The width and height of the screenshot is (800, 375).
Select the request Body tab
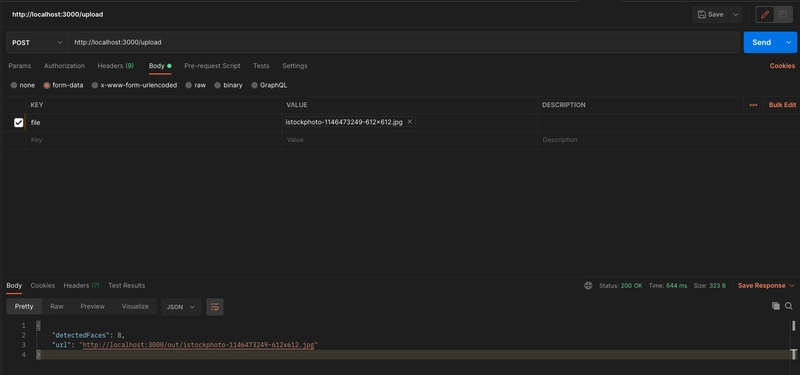(160, 66)
